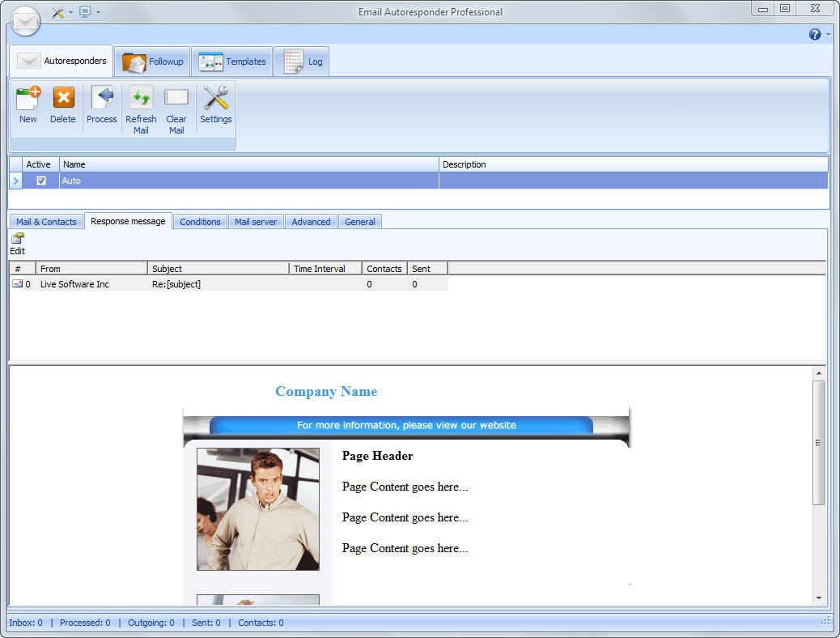The height and width of the screenshot is (638, 840).
Task: Select the Auto autoresponder name
Action: [x=71, y=181]
